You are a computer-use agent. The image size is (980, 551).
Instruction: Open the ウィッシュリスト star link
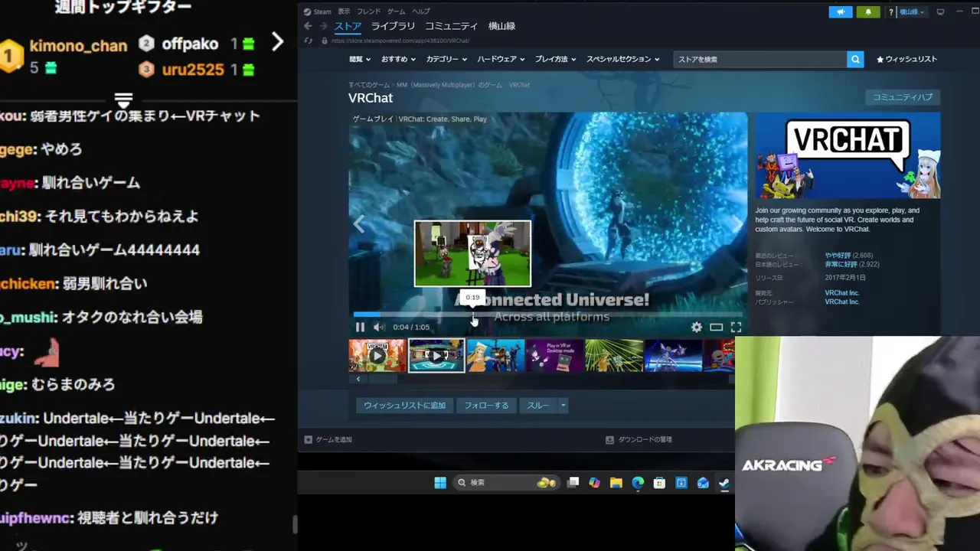click(906, 59)
